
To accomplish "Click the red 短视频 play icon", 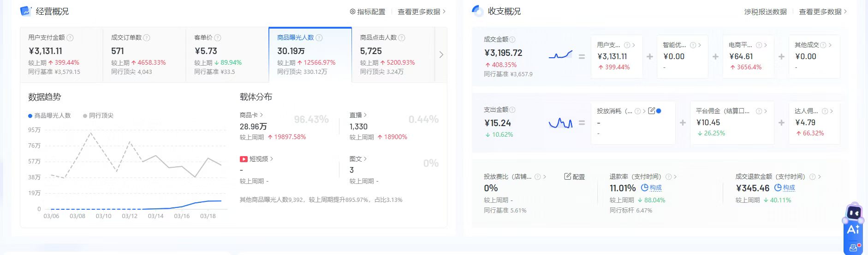I will [x=244, y=159].
